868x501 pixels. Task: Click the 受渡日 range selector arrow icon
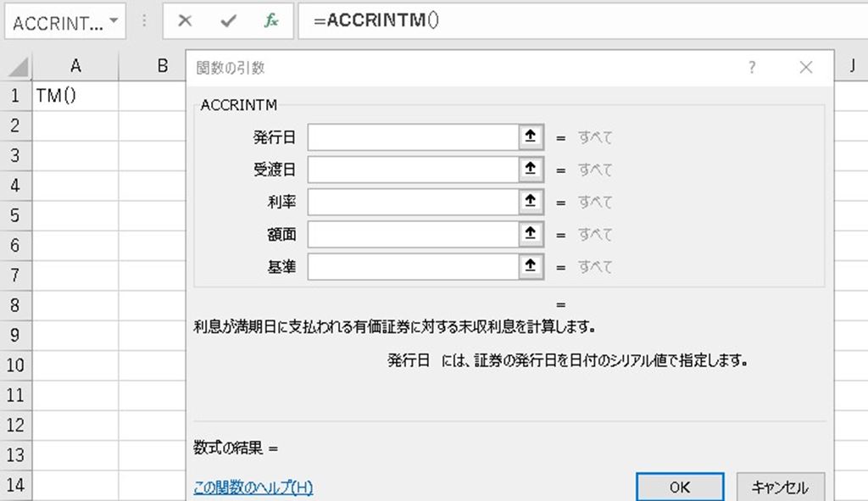point(531,170)
